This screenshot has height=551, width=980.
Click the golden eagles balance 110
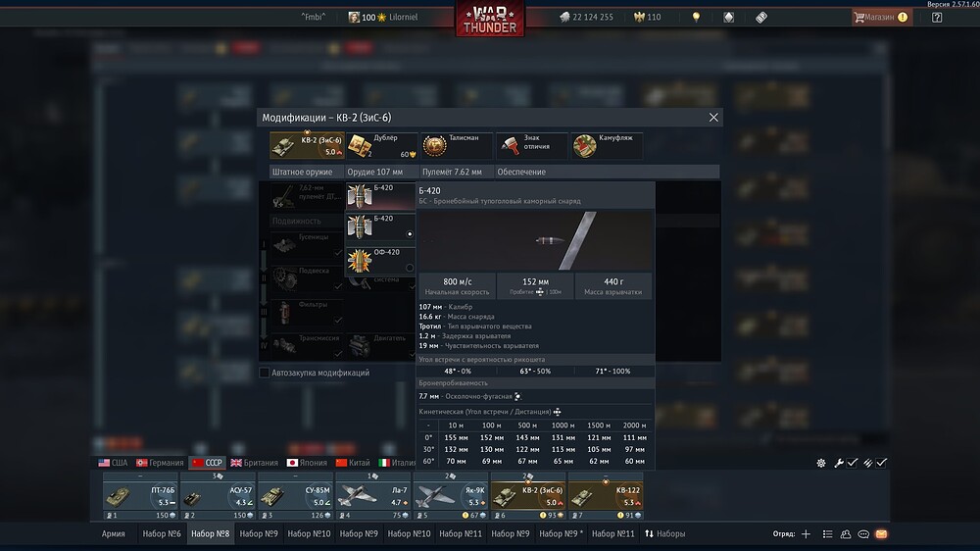pos(648,18)
